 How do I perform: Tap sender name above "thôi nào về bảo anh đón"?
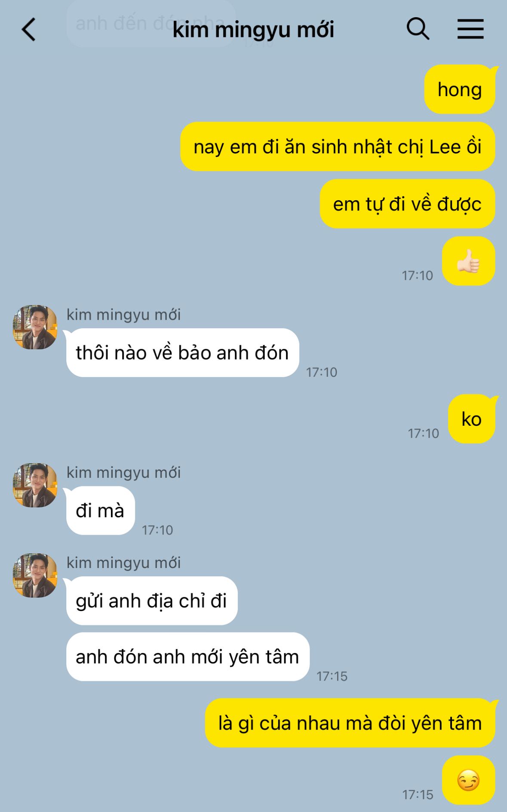[124, 314]
